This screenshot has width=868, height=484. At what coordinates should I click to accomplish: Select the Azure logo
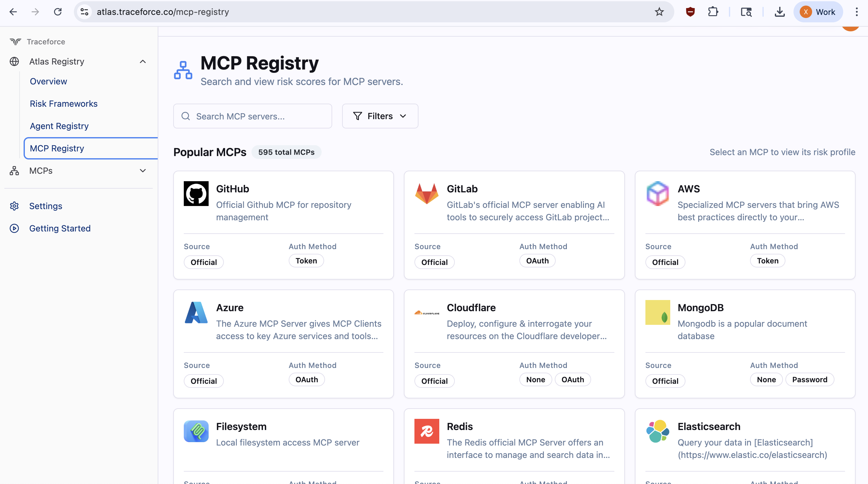click(x=196, y=312)
